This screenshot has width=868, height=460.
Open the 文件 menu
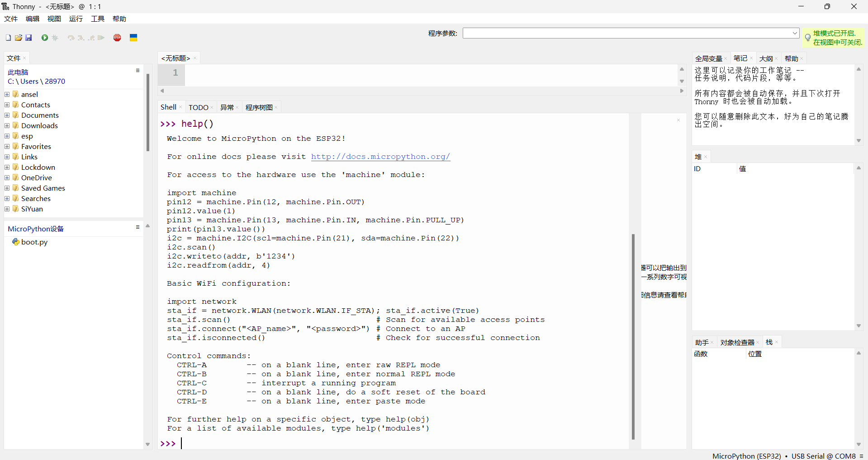(x=11, y=19)
